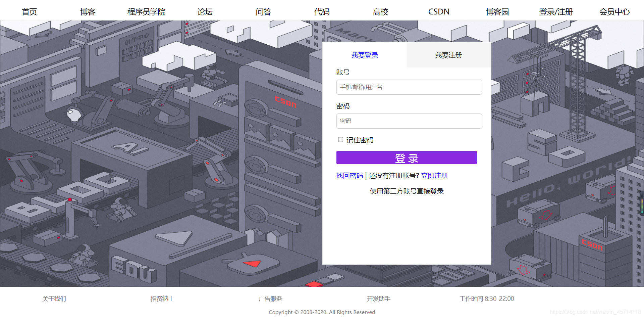Select 高校 in the top navigation

380,11
